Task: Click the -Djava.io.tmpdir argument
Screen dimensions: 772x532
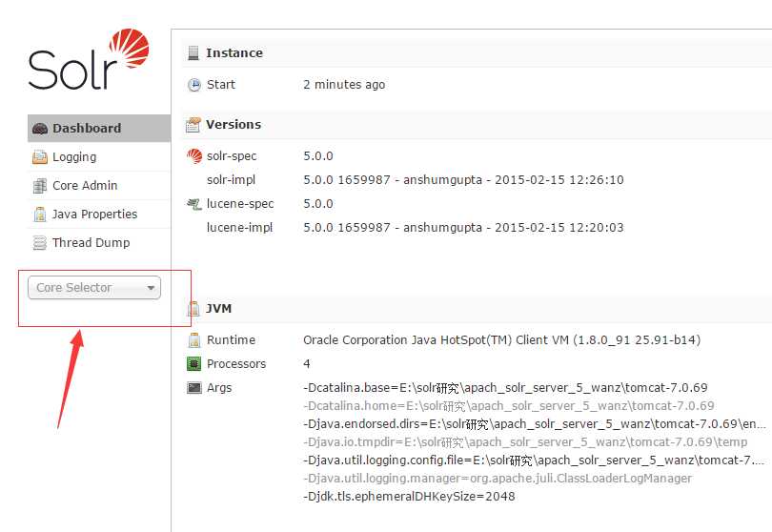Action: (x=525, y=442)
